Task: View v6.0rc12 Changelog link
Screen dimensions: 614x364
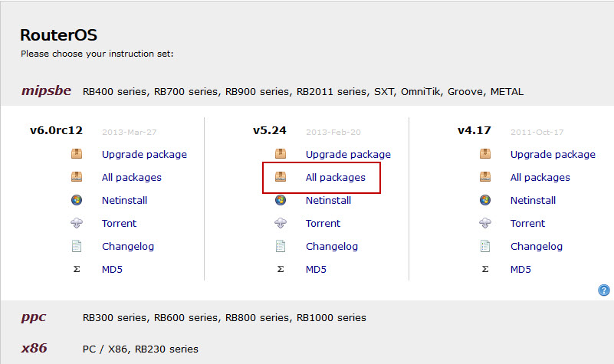Action: point(128,247)
